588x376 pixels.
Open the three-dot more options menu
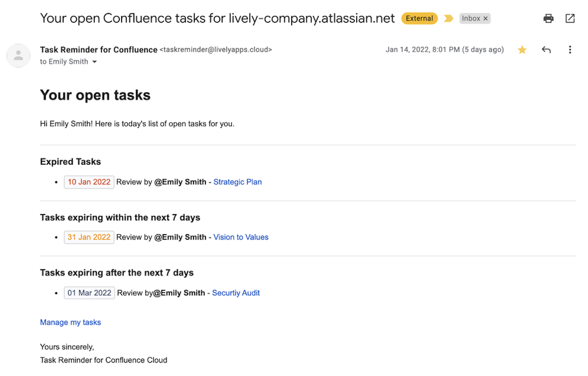(x=570, y=50)
